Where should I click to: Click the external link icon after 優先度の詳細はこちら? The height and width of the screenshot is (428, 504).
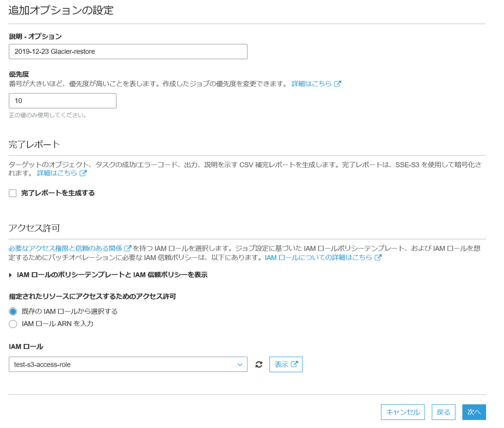(x=338, y=84)
